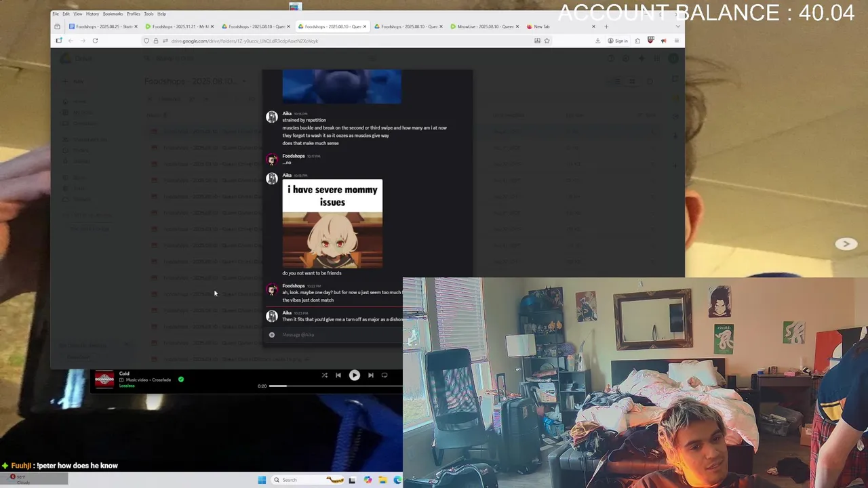Skip to previous track in player
The image size is (868, 488).
338,375
